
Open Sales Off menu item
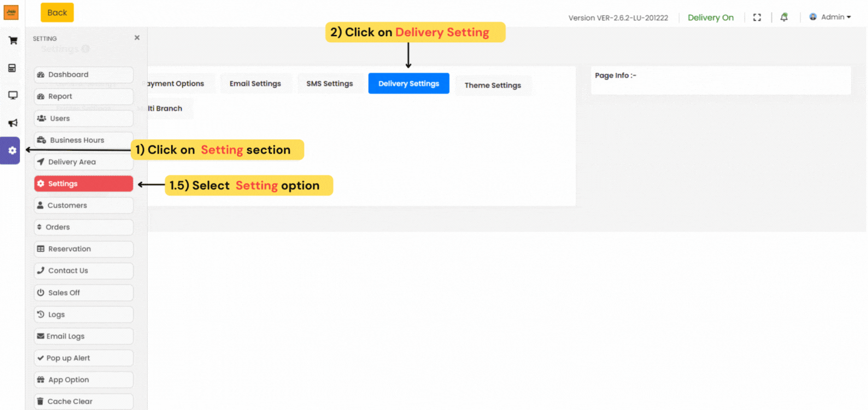click(x=84, y=292)
